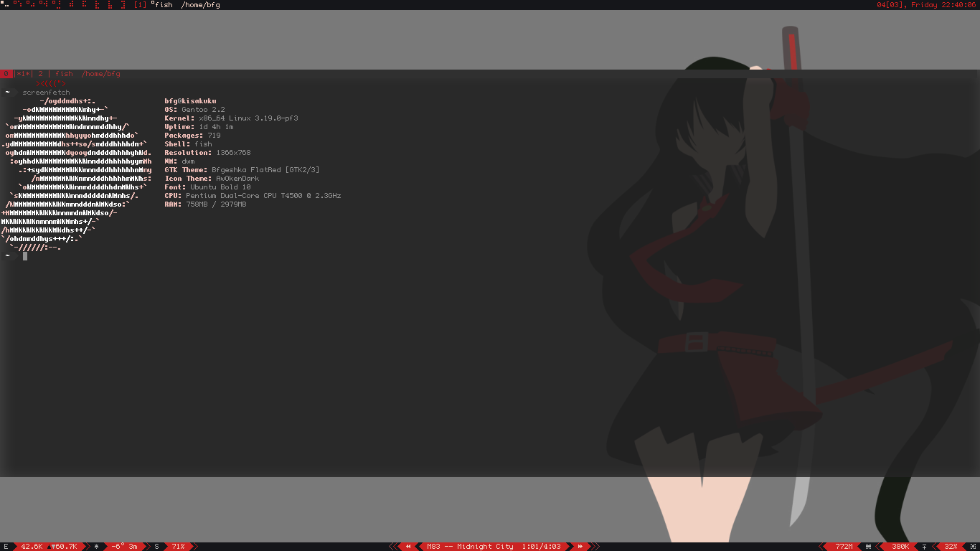Image resolution: width=980 pixels, height=551 pixels.
Task: Click the 772M memory usage value
Action: click(x=844, y=547)
